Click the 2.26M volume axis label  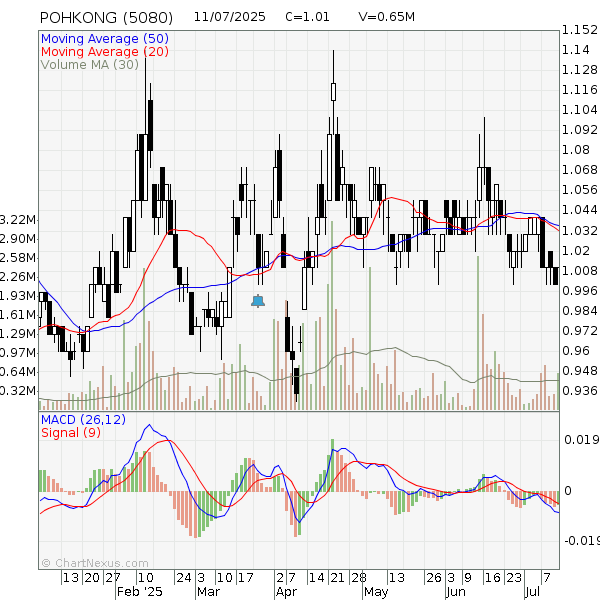pos(18,276)
